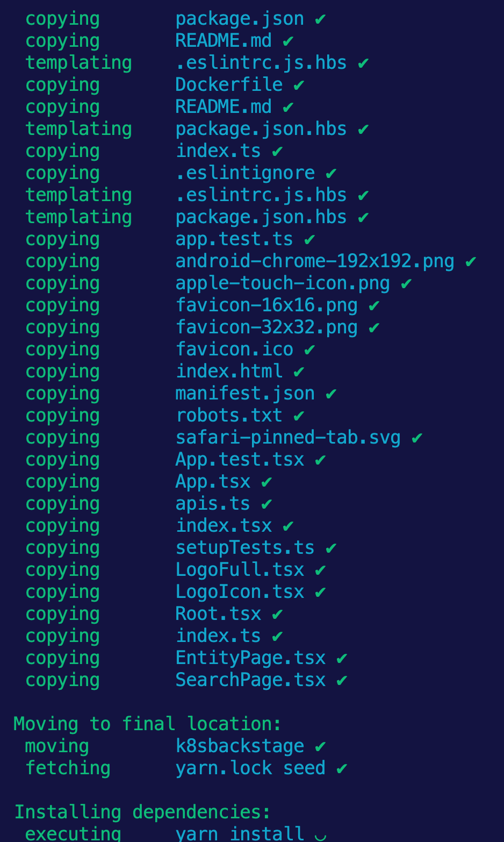Click the checkmark beside SearchPage.tsx
Viewport: 504px width, 842px height.
point(342,681)
